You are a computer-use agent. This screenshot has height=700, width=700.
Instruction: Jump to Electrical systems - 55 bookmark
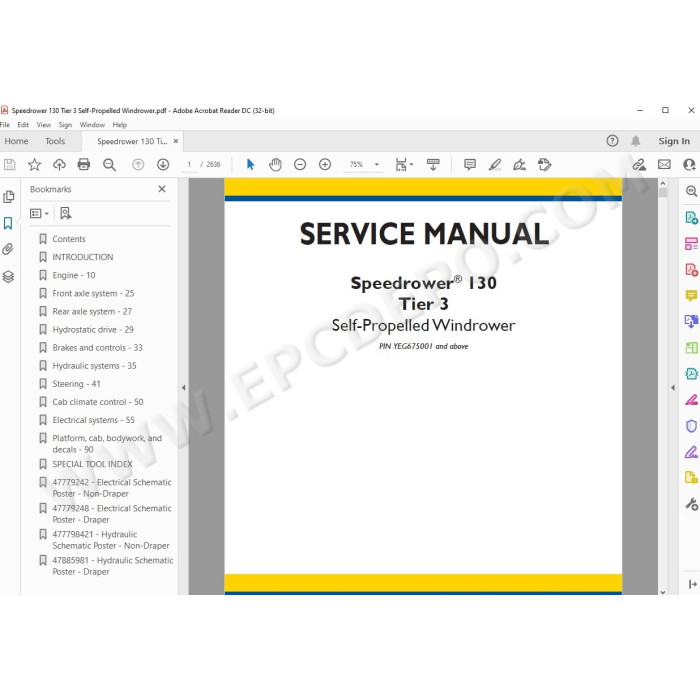(x=93, y=420)
